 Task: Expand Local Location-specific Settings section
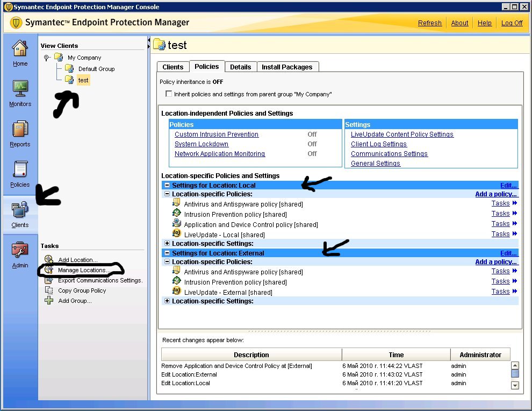tap(167, 243)
